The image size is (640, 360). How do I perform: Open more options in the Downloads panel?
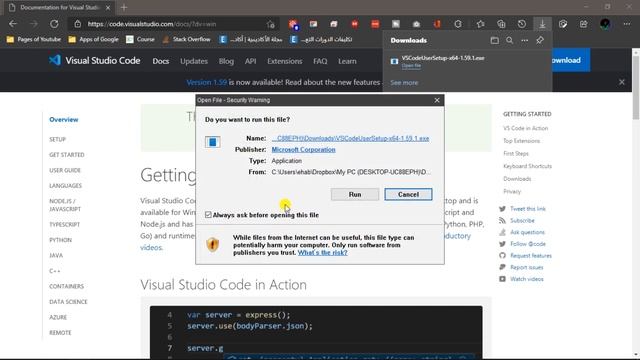click(524, 40)
